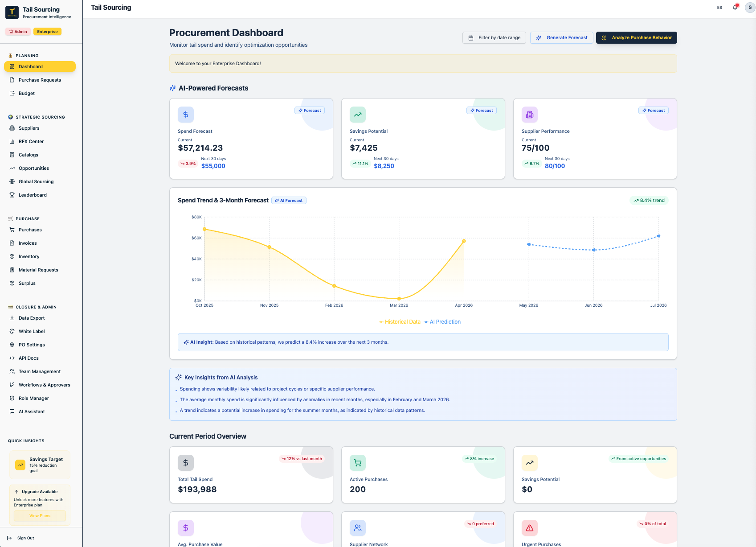Click the Admin badge
Image resolution: width=756 pixels, height=547 pixels.
pyautogui.click(x=18, y=32)
